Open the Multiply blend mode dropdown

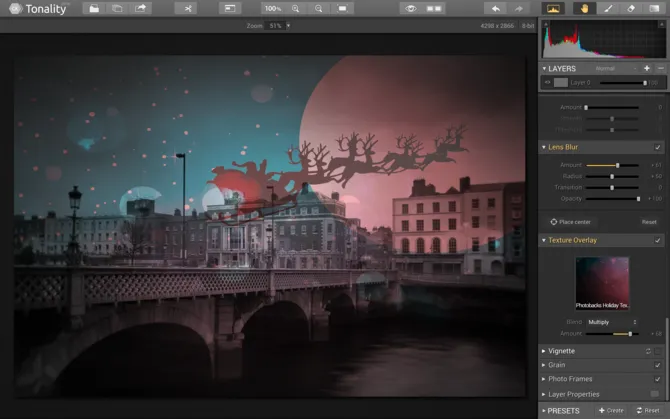pyautogui.click(x=612, y=322)
